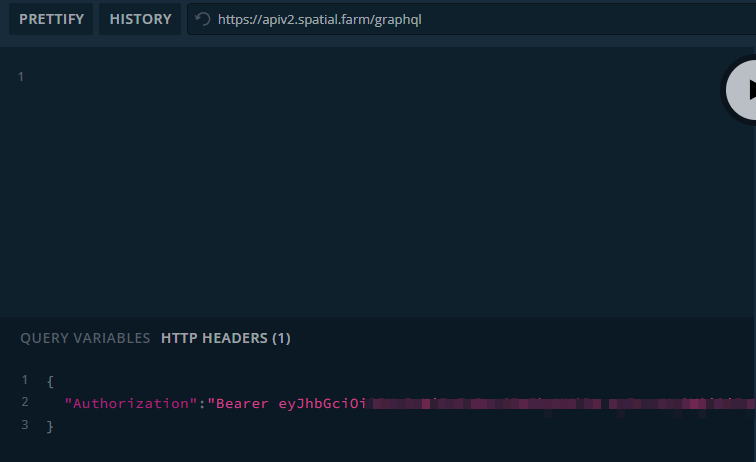This screenshot has width=756, height=462.
Task: Click the opening brace in headers editor
Action: coord(50,381)
